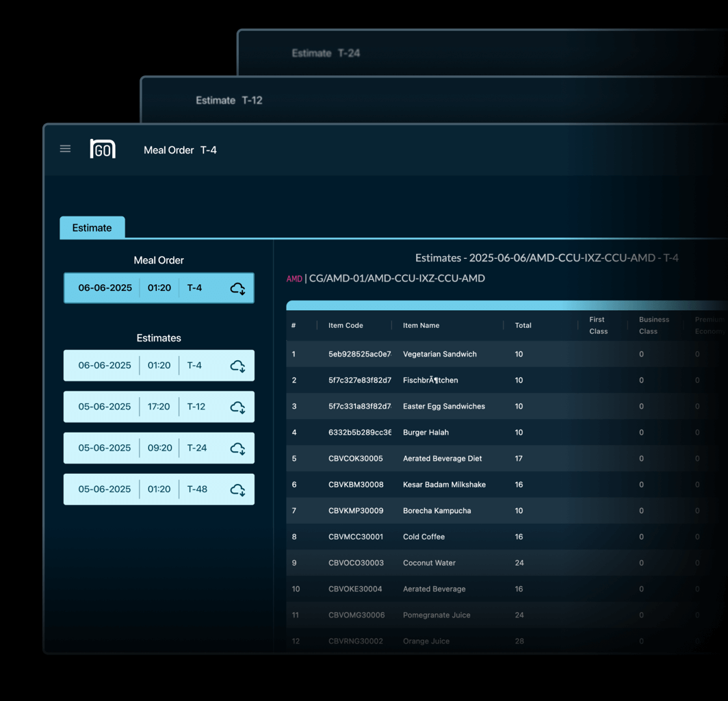
Task: Sort by the Item Code column header
Action: pyautogui.click(x=346, y=325)
